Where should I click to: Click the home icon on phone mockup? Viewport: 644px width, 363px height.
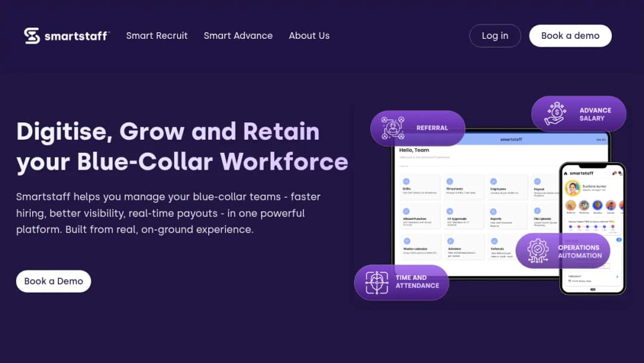565,174
